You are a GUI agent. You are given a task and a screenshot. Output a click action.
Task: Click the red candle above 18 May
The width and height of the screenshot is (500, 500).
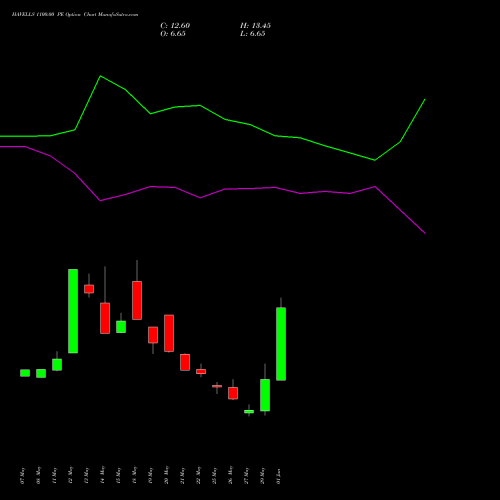(137, 300)
